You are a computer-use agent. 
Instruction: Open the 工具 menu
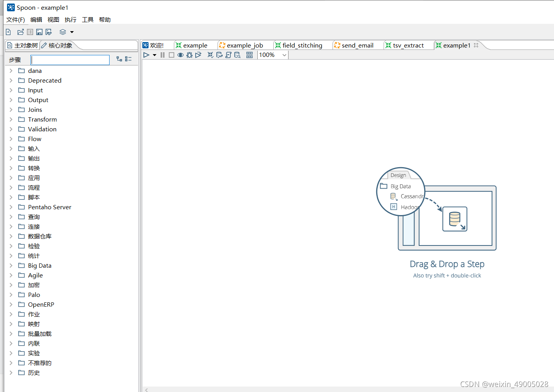(88, 20)
